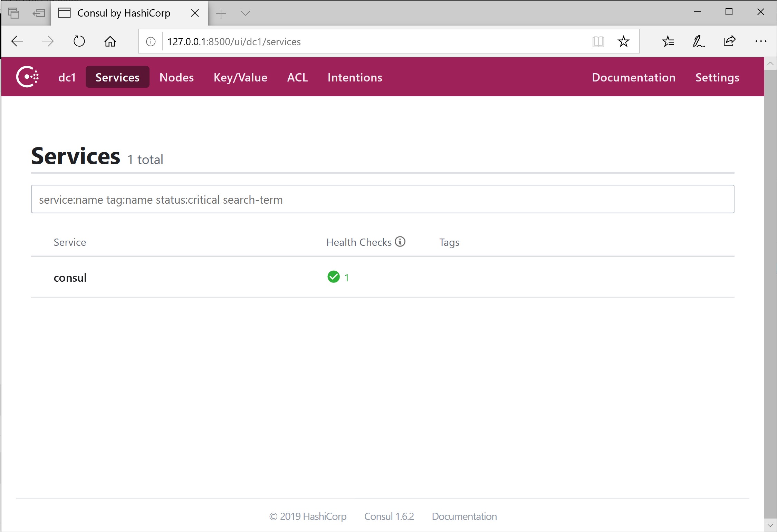Image resolution: width=777 pixels, height=532 pixels.
Task: Click the browser reading view icon
Action: [597, 41]
